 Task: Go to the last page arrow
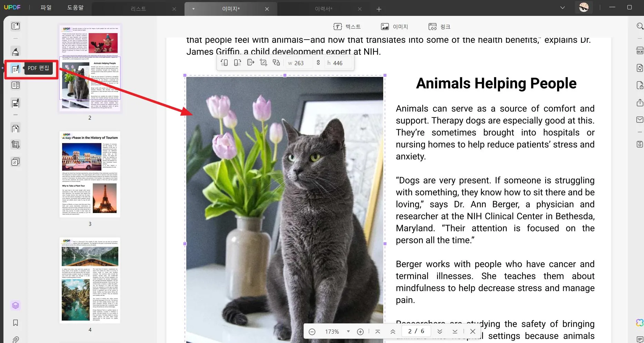455,331
